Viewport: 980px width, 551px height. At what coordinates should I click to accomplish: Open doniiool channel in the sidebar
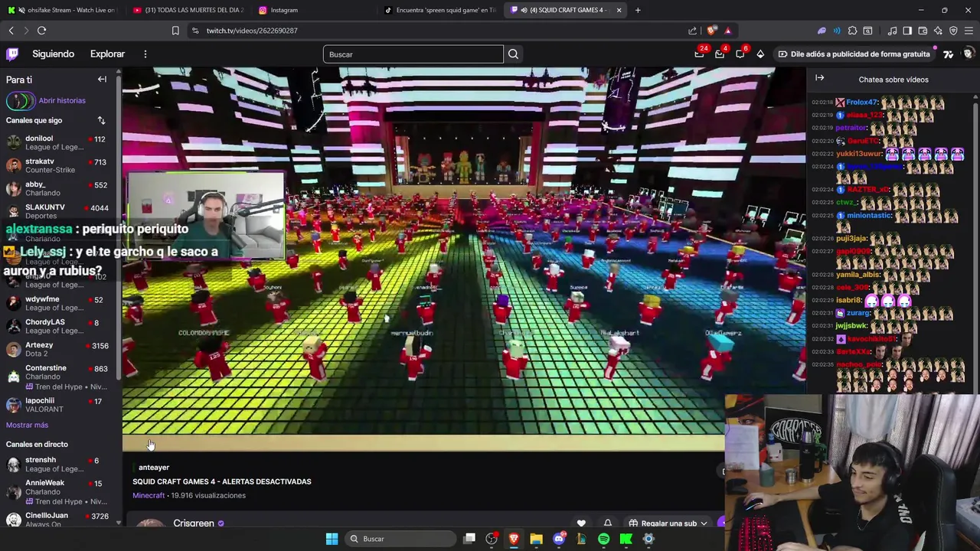[x=60, y=143]
